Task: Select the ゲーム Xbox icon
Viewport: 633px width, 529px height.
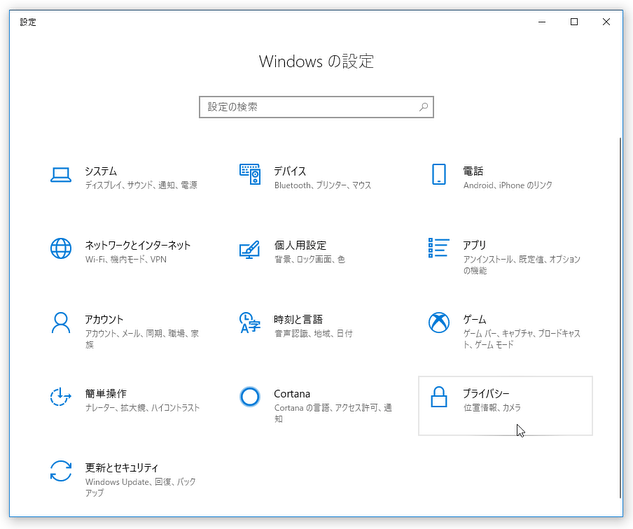Action: click(439, 323)
